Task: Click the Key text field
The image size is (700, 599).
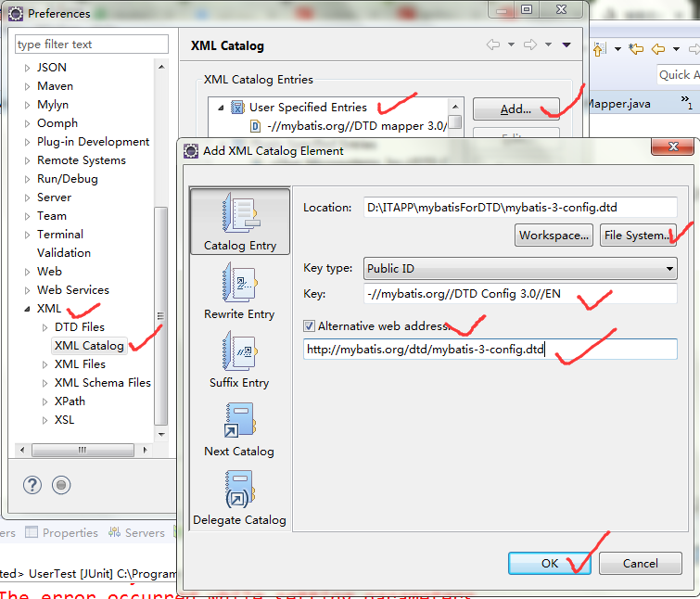Action: (520, 294)
